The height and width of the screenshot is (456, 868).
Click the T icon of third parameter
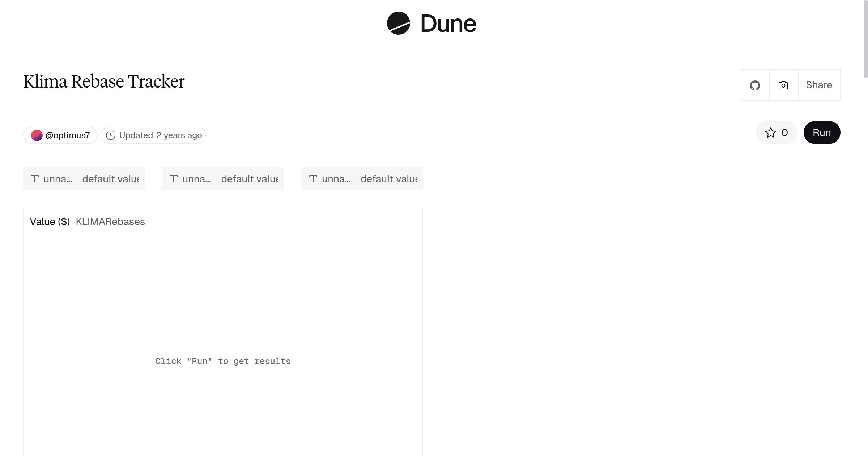pos(313,179)
